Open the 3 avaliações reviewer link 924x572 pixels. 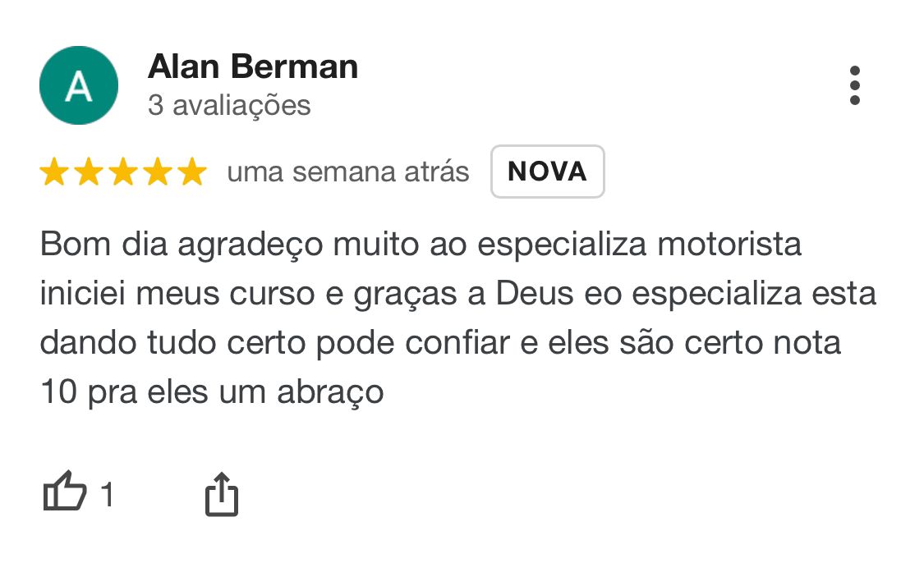pos(228,105)
